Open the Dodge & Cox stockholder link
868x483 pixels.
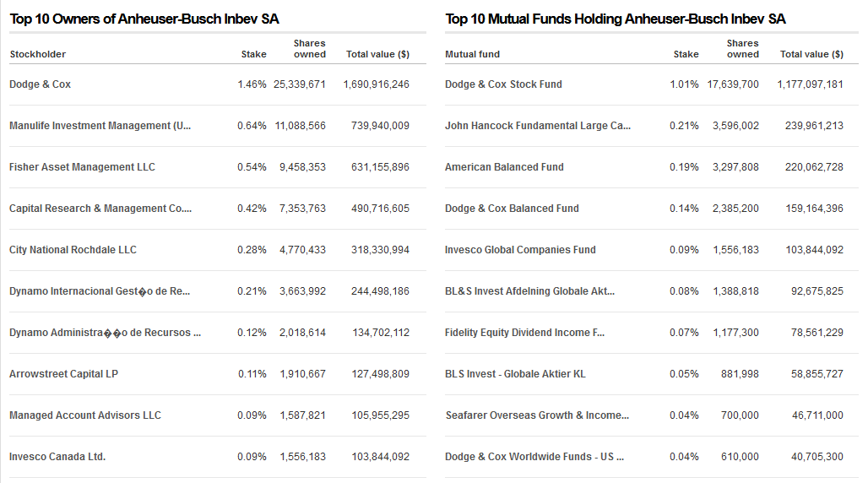tap(40, 84)
